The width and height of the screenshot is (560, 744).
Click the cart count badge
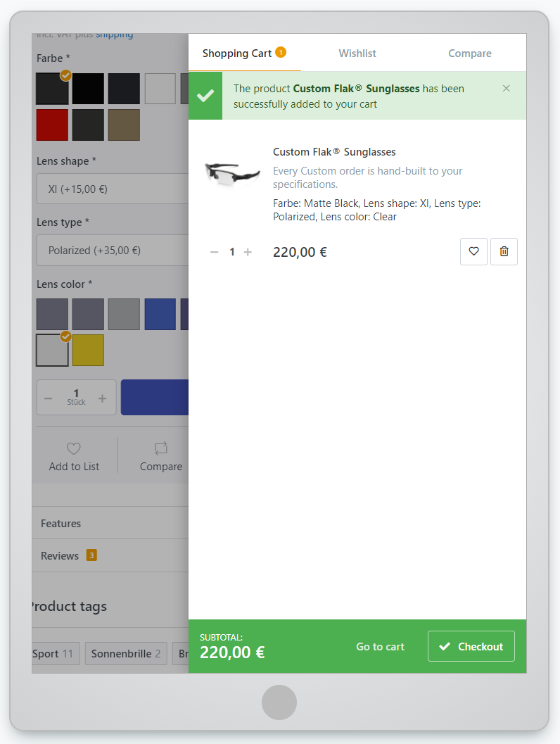(x=281, y=52)
